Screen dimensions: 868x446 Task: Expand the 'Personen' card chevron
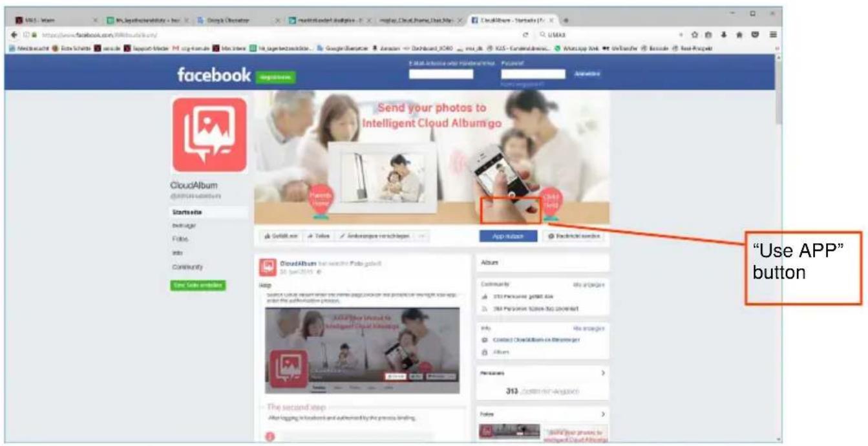[x=602, y=373]
